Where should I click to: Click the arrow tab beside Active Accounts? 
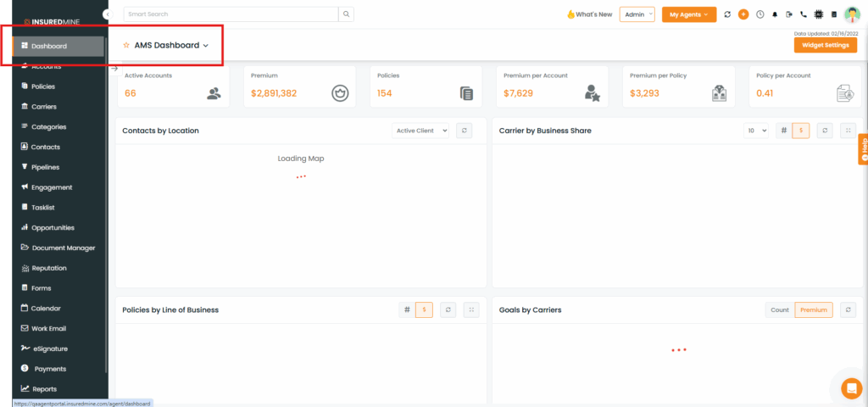114,69
